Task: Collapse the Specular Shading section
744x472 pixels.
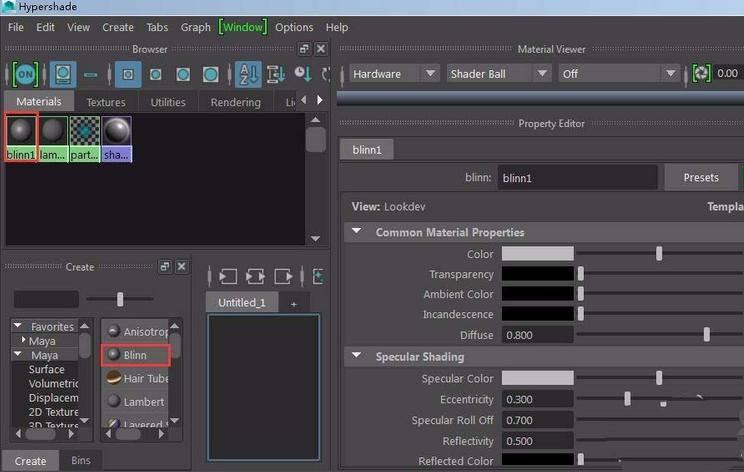Action: [x=356, y=355]
